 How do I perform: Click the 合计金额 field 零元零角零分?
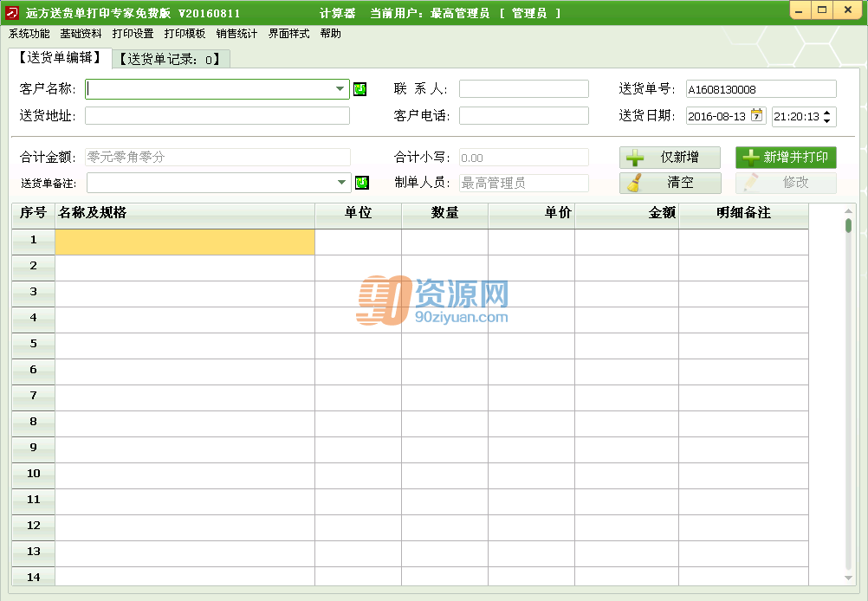(217, 157)
